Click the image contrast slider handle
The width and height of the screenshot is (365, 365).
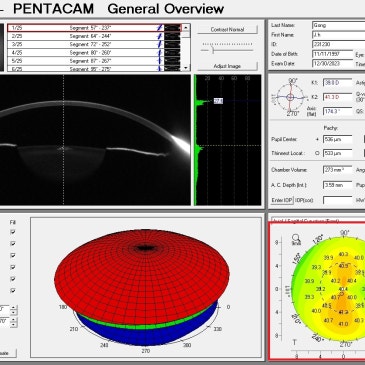pyautogui.click(x=213, y=50)
